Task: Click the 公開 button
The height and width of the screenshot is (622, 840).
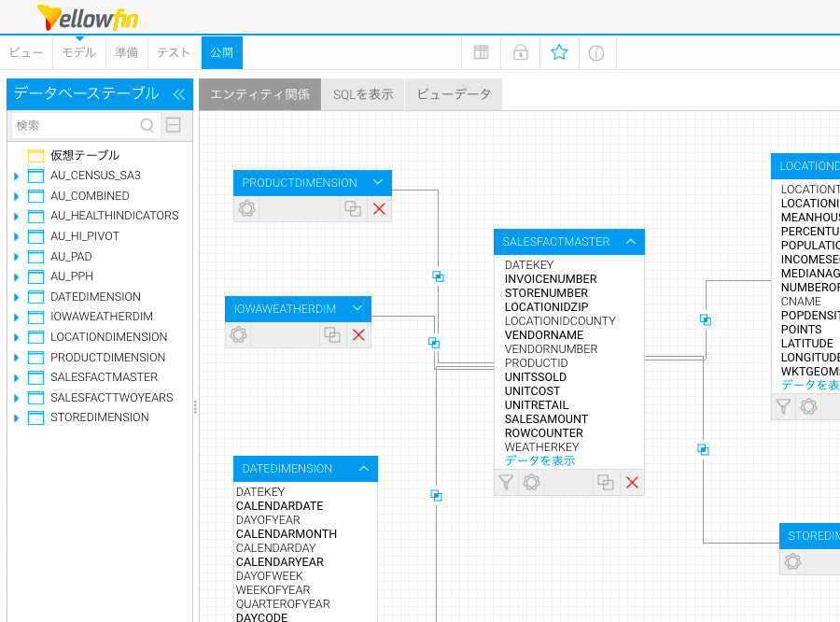Action: point(222,52)
